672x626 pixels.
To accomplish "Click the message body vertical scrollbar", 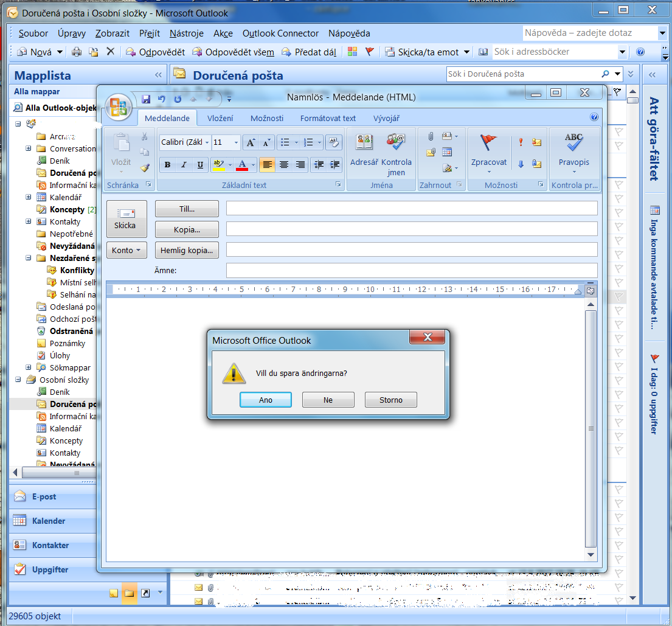I will click(591, 428).
